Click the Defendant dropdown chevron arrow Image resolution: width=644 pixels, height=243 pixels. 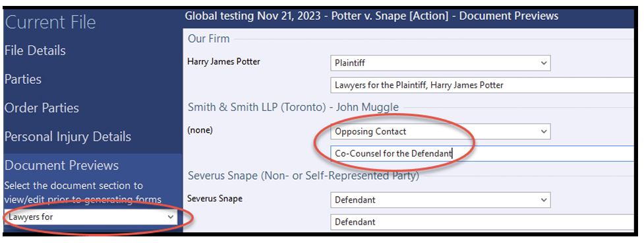coord(544,200)
